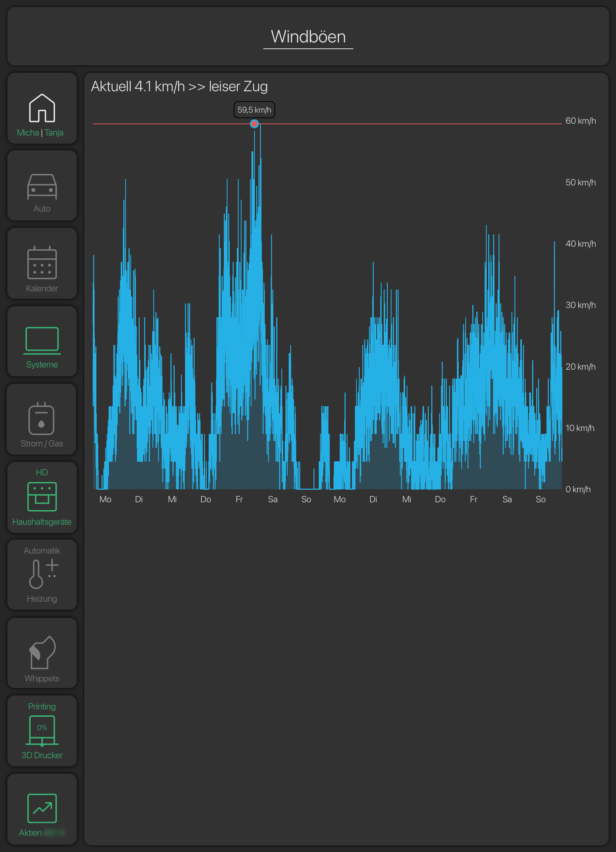
Task: Click the red peak marker dot
Action: click(254, 124)
